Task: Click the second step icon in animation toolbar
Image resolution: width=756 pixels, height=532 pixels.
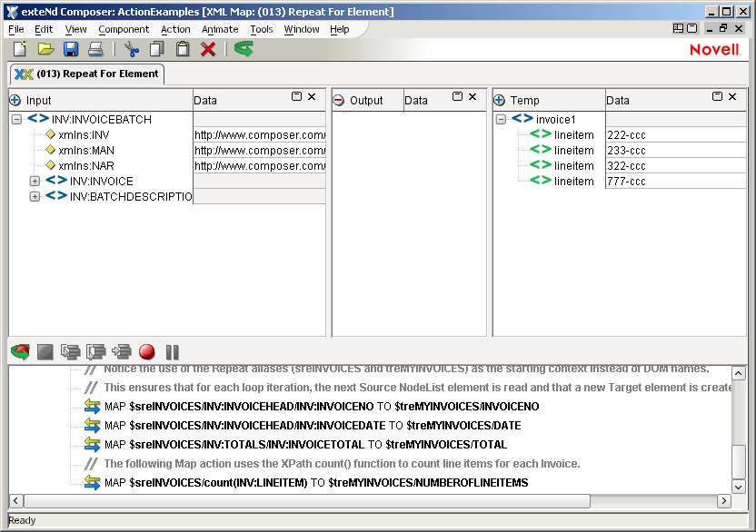Action: 96,351
